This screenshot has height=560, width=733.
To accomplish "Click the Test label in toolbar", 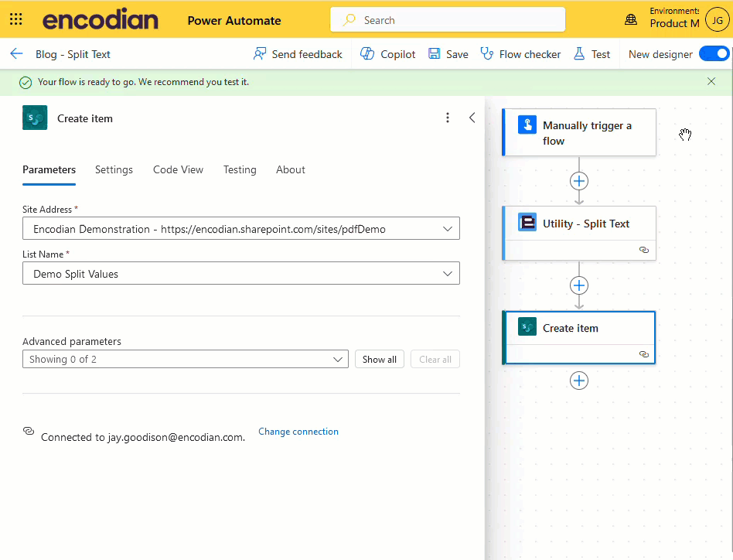I will [601, 54].
